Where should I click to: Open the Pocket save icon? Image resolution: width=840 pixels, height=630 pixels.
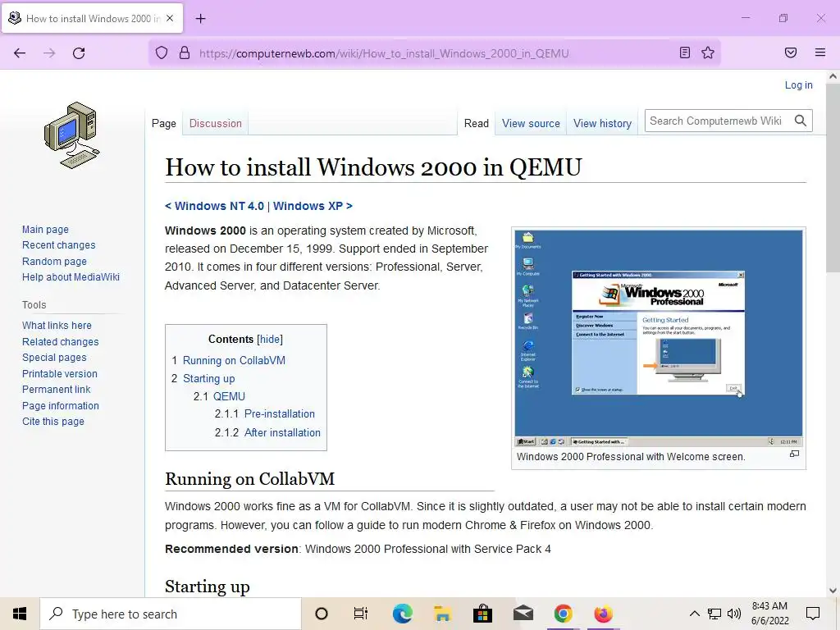click(791, 52)
